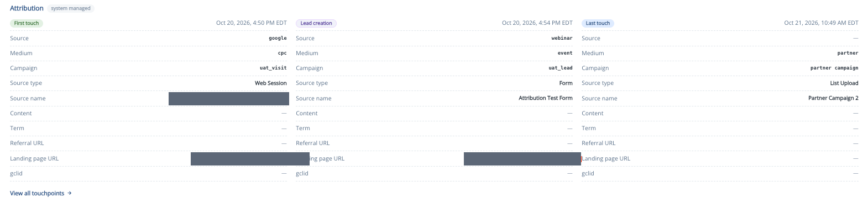Click the uat_lead campaign value
Viewport: 868px width, 203px height.
(561, 68)
